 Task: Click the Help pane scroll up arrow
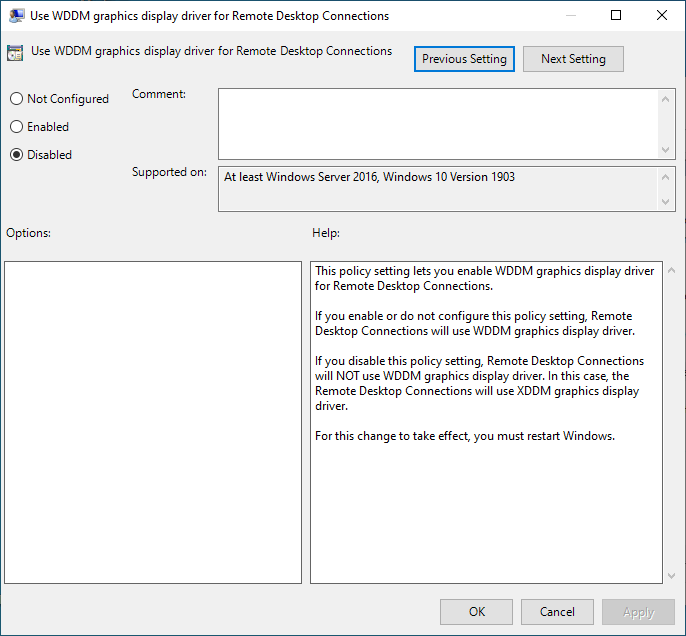tap(672, 271)
